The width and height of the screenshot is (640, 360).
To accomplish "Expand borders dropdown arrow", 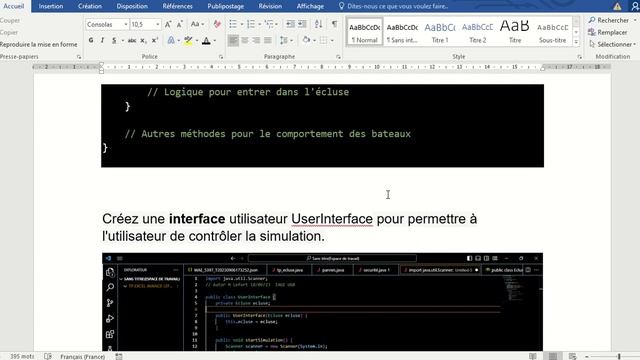I will (x=332, y=40).
